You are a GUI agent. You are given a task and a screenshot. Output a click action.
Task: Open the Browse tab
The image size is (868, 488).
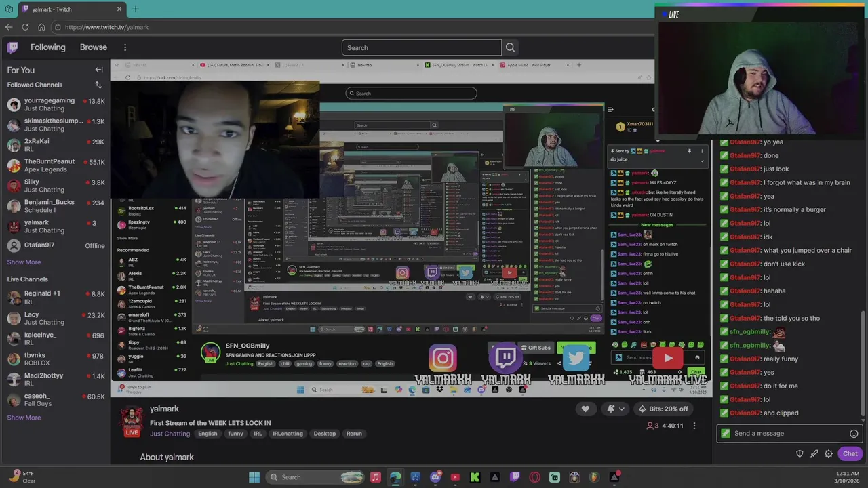94,47
